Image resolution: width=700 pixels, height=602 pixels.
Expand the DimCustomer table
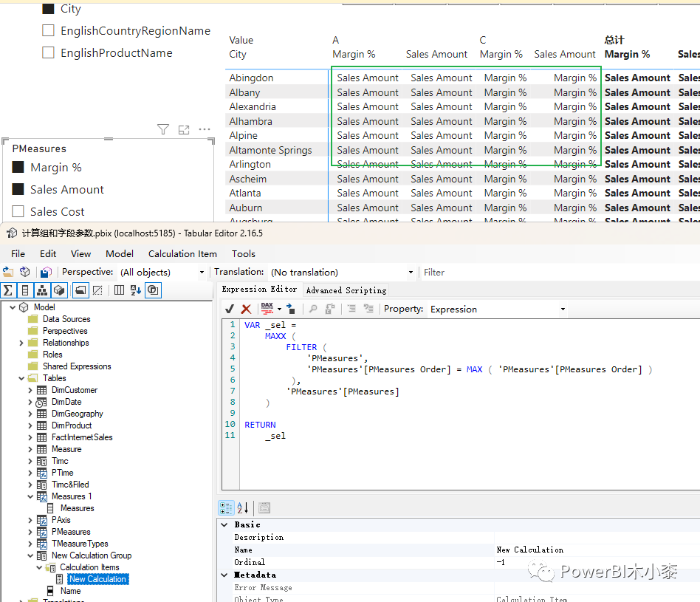pos(30,390)
